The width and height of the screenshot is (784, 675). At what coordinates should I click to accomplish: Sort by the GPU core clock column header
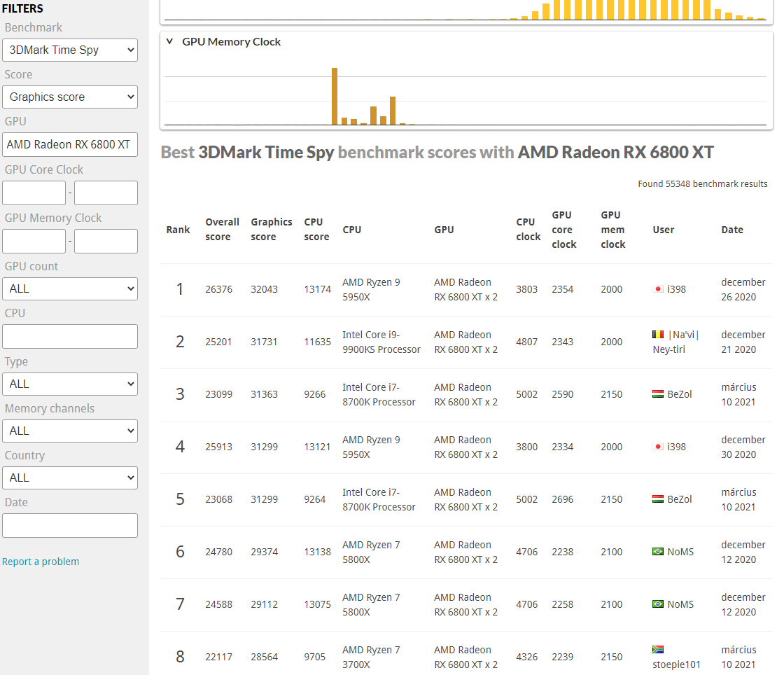564,230
